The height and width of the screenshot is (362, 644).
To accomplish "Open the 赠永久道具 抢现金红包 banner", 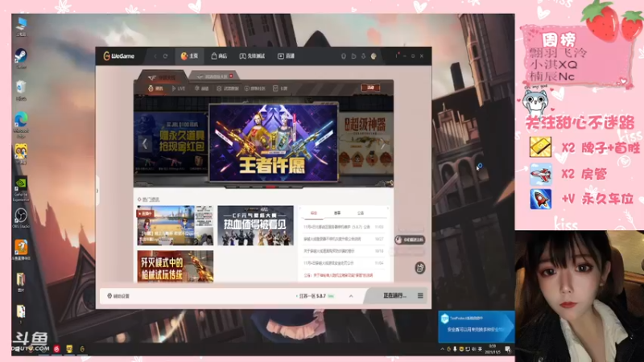I will pos(171,143).
